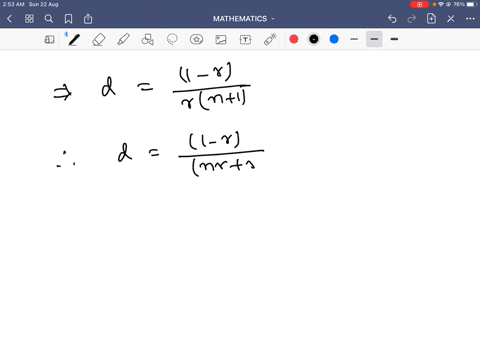Open the share export icon
Screen dimensions: 480x360
click(x=88, y=19)
